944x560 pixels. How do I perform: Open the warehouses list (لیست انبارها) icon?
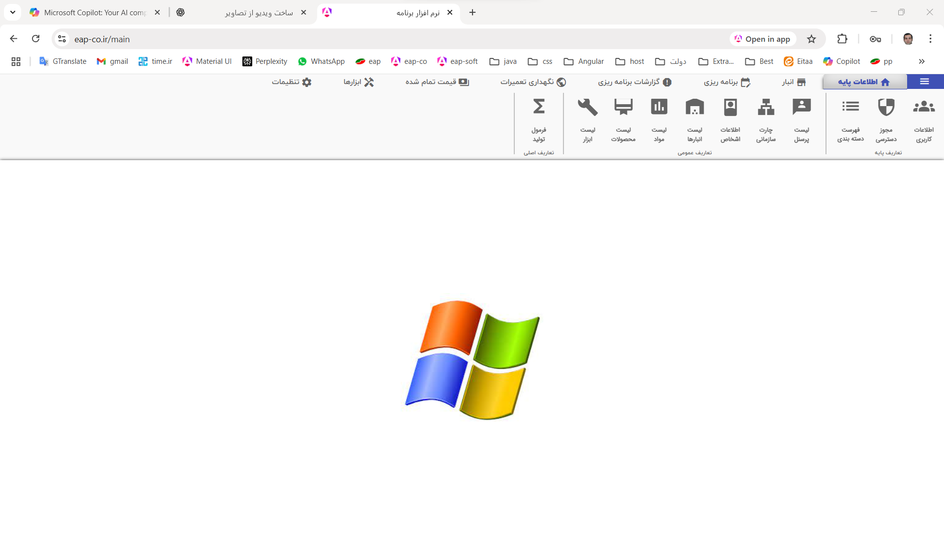694,107
